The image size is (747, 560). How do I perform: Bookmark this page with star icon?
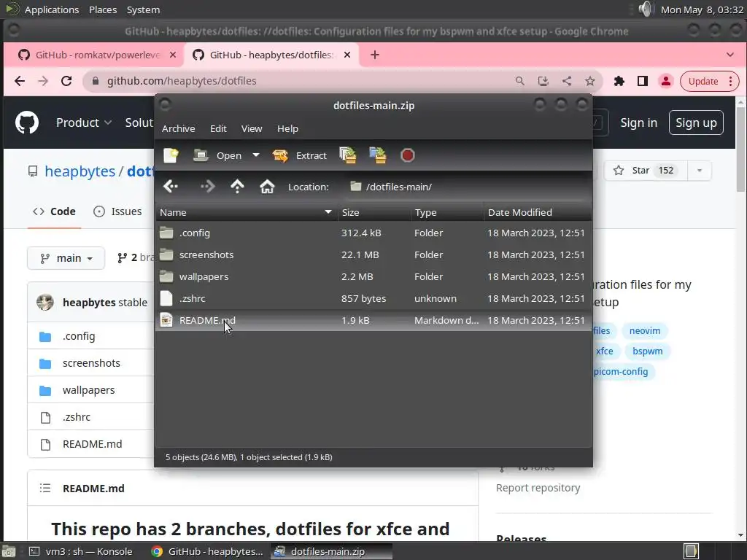[589, 81]
